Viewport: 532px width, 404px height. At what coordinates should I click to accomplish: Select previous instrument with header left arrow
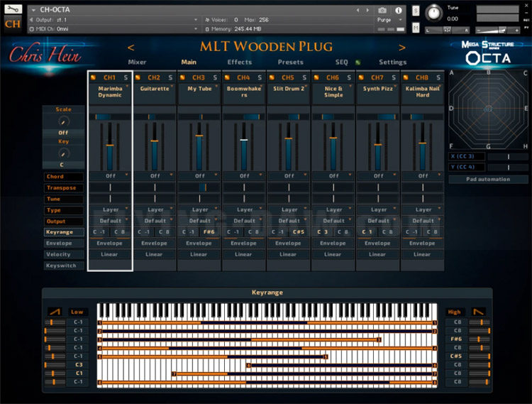point(358,11)
